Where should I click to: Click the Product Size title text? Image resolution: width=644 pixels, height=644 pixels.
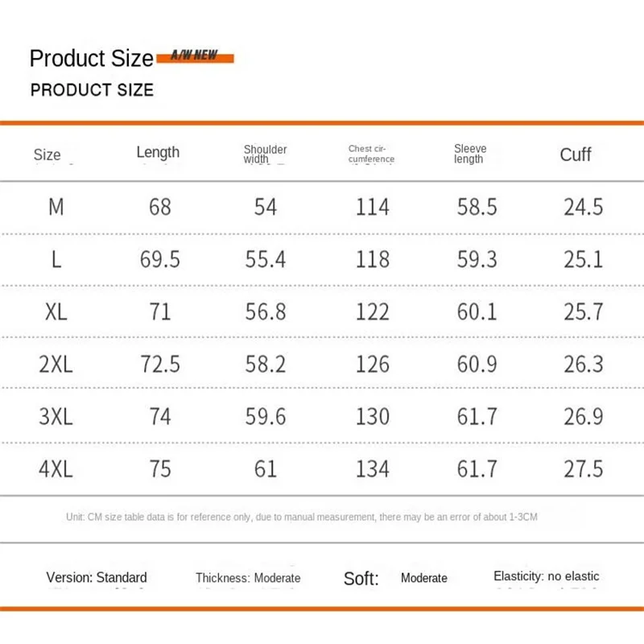tap(91, 59)
